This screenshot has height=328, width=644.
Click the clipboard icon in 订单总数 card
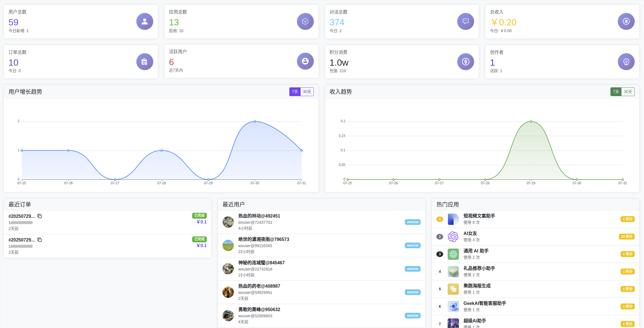coord(145,62)
